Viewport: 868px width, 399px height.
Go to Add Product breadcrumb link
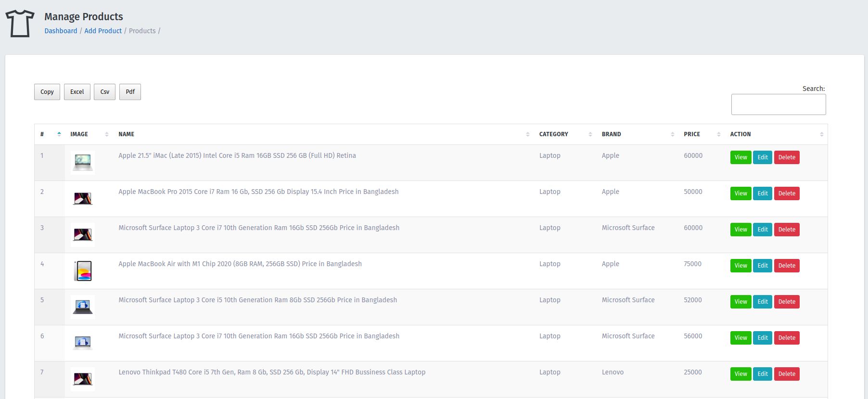tap(103, 31)
